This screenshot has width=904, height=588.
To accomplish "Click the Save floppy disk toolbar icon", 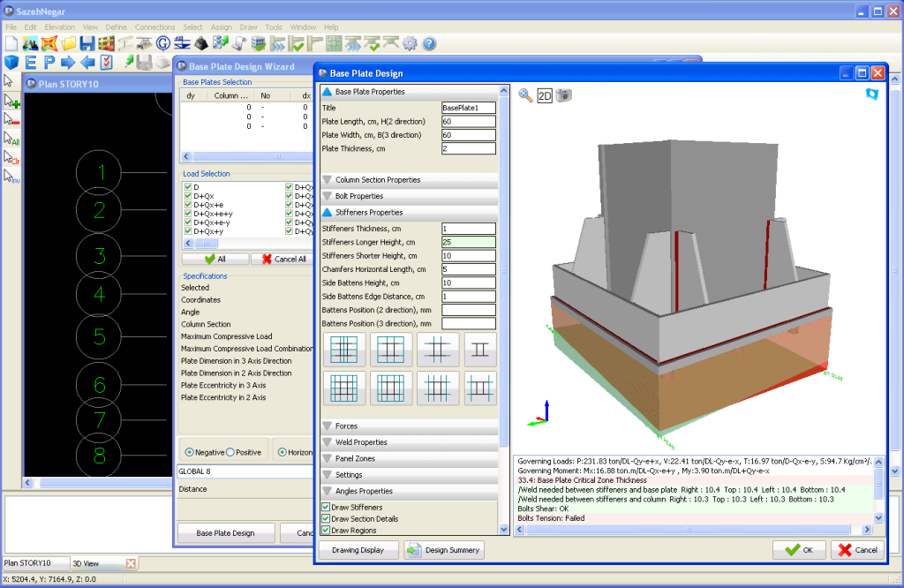I will tap(87, 43).
